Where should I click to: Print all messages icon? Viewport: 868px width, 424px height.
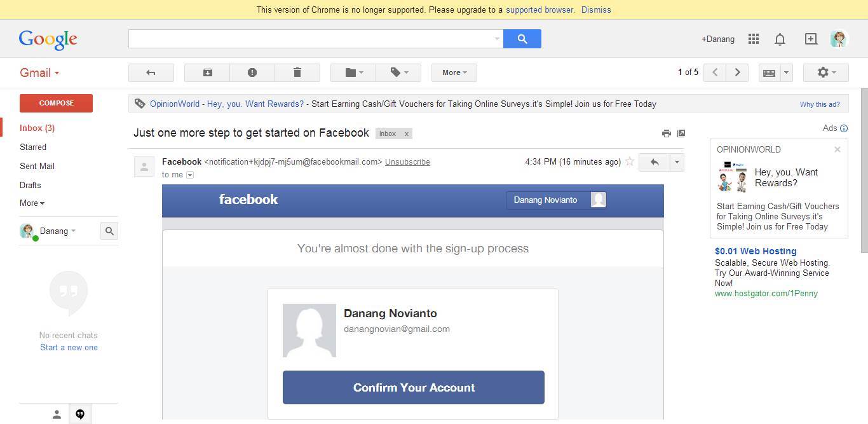(666, 133)
